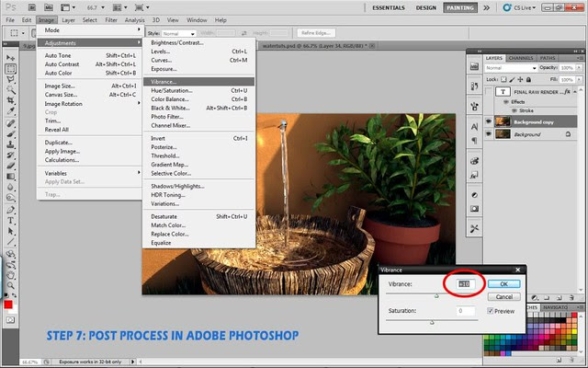
Task: Open the Paragraph panel icon in dock
Action: pos(474,141)
